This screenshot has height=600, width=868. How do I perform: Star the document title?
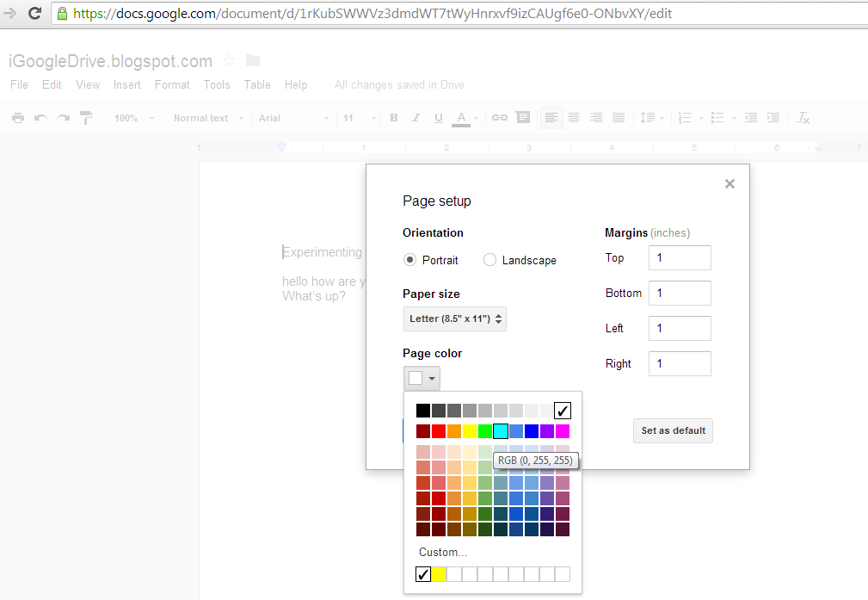pyautogui.click(x=229, y=60)
